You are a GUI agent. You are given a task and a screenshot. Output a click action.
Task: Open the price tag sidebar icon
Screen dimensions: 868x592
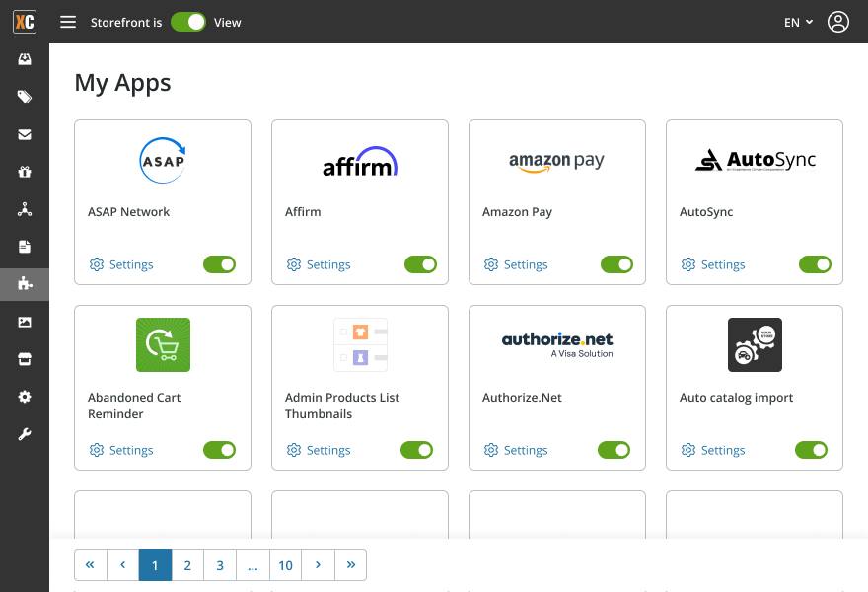25,97
